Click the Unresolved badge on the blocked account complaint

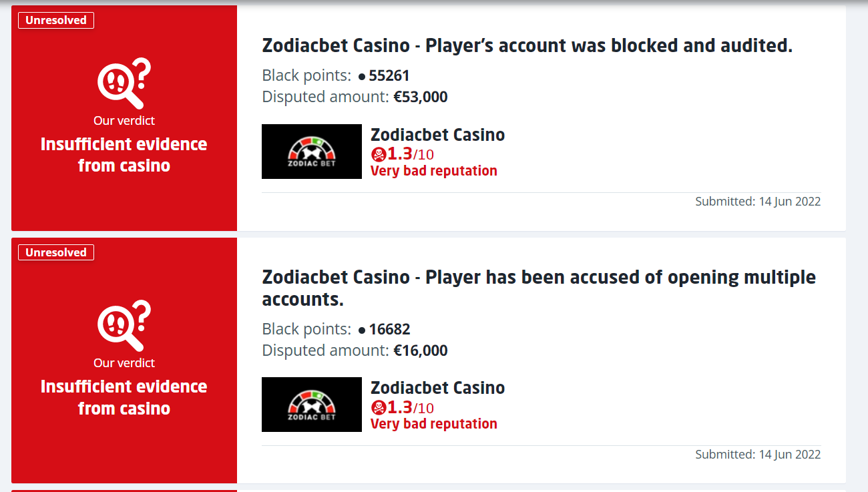click(x=56, y=20)
